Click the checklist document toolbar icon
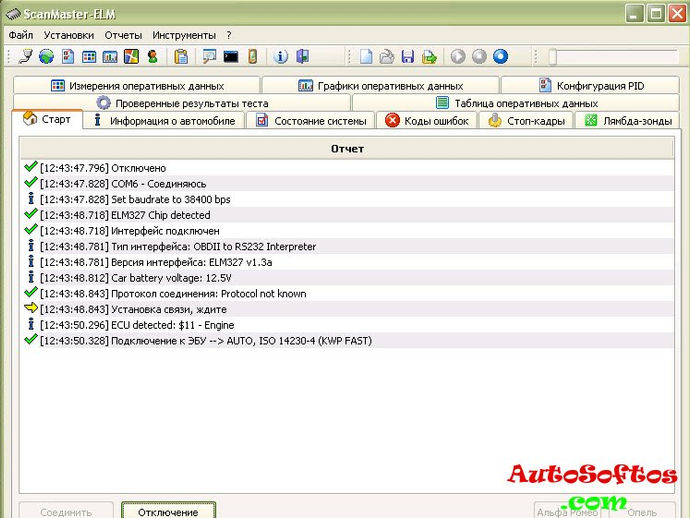Image resolution: width=690 pixels, height=518 pixels. (x=68, y=57)
